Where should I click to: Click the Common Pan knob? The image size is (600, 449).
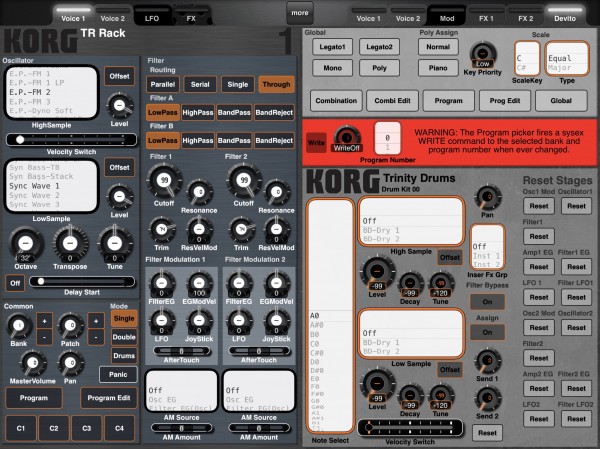click(x=70, y=363)
